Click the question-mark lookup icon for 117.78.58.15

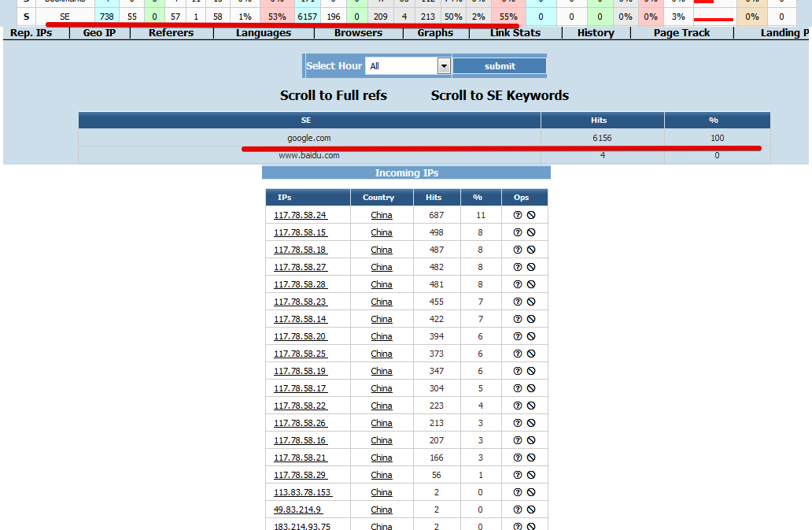[518, 232]
